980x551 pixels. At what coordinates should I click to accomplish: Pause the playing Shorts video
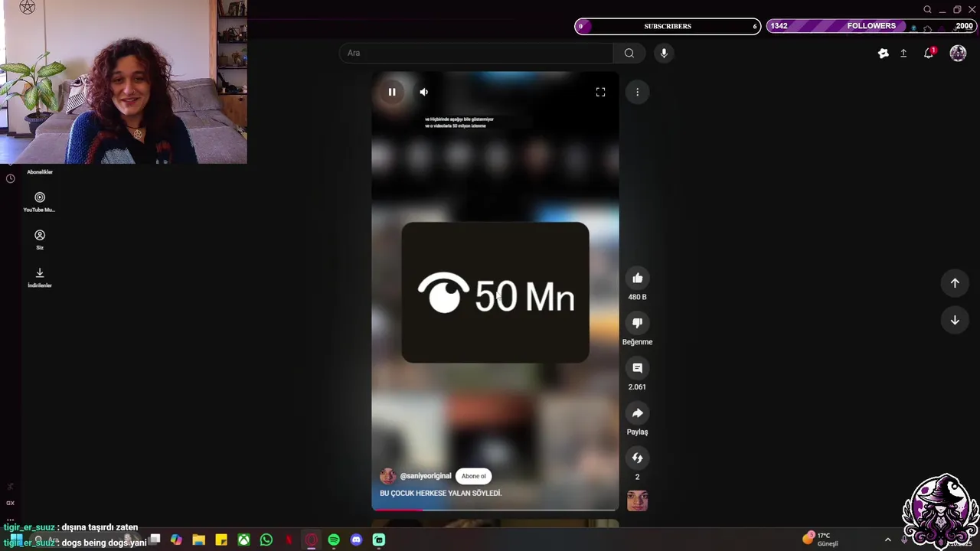[x=392, y=92]
